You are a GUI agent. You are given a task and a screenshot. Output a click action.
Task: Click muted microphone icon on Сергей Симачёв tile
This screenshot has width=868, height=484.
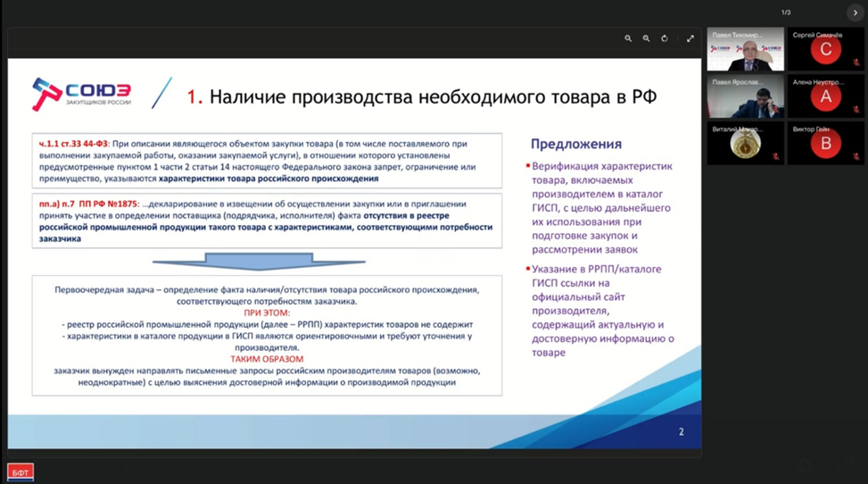coord(856,63)
